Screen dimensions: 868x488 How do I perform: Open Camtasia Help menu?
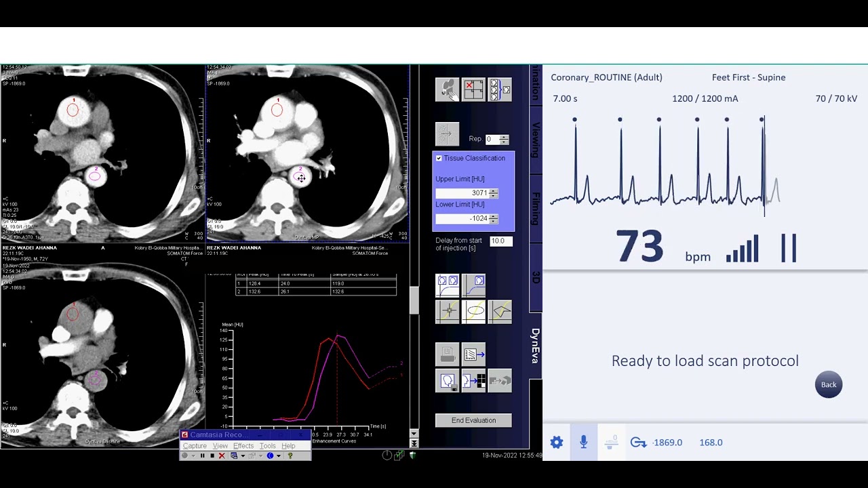pyautogui.click(x=288, y=446)
